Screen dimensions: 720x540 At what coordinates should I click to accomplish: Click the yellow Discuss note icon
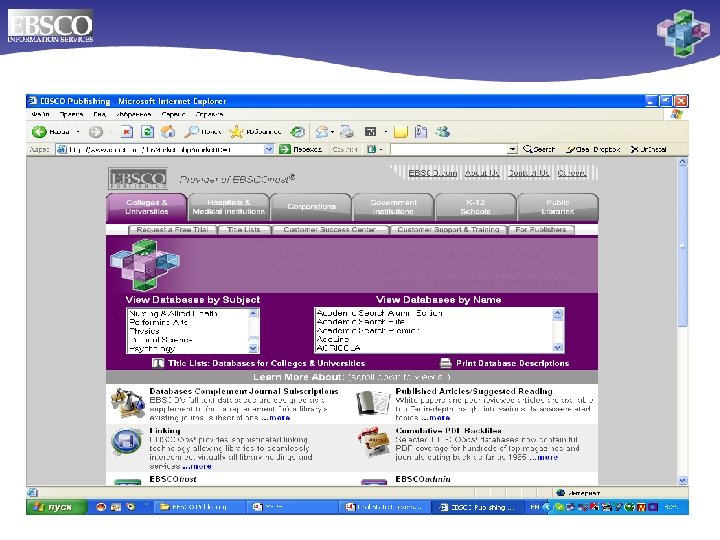(400, 132)
